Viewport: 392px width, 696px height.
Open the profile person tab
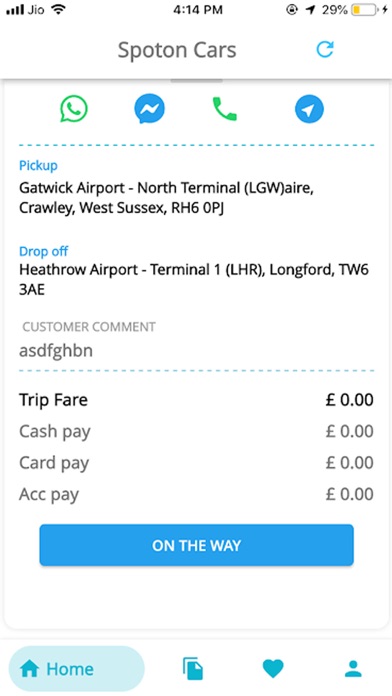point(353,668)
